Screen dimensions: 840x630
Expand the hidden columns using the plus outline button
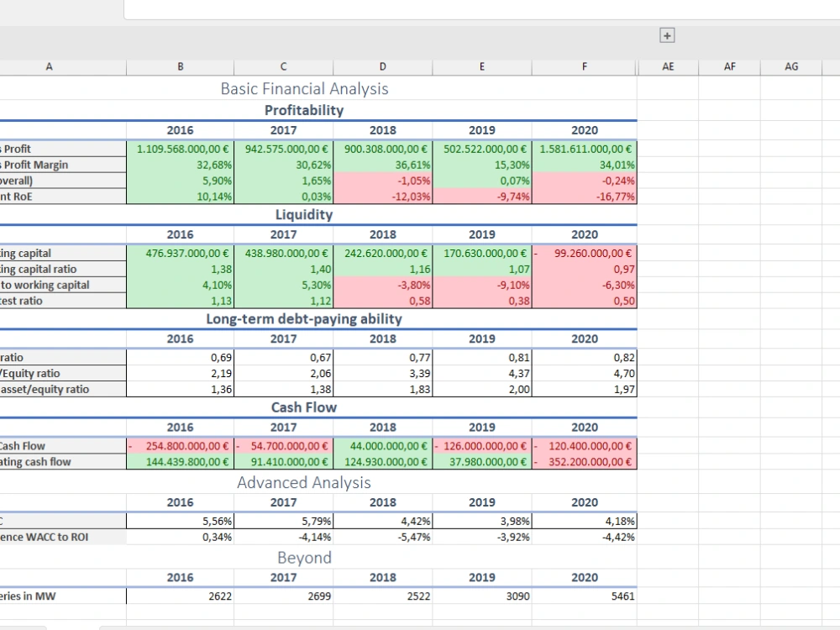pyautogui.click(x=667, y=35)
